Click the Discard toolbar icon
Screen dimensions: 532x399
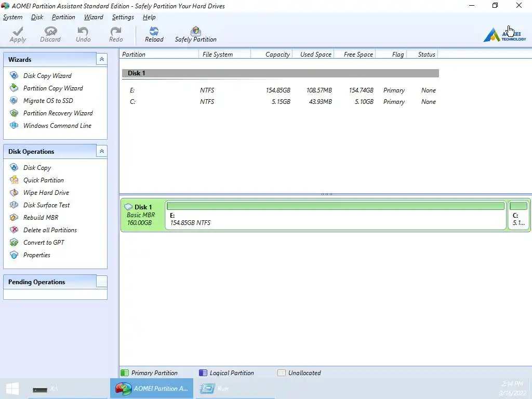(50, 31)
